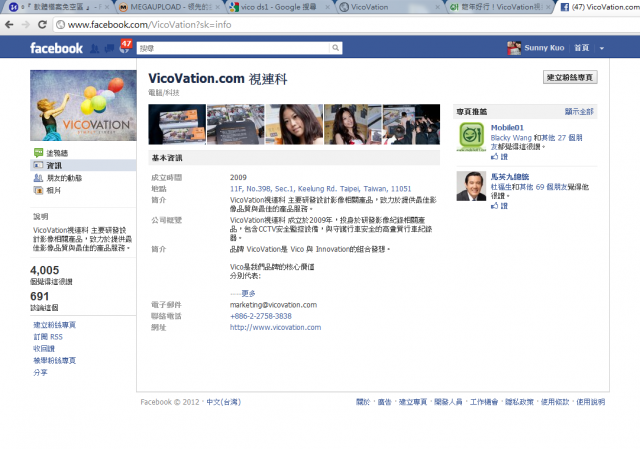Viewport: 640px width, 449px height.
Task: Close the vico ds1 Google tab
Action: point(327,7)
